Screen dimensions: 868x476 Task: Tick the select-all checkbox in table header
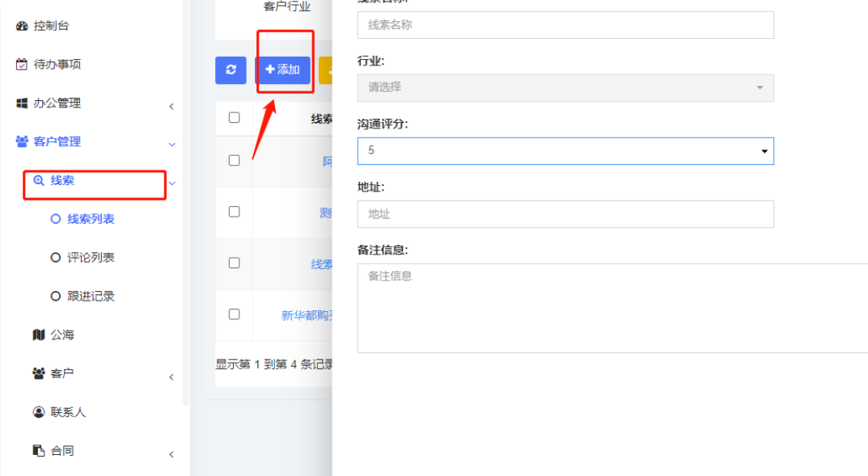234,118
